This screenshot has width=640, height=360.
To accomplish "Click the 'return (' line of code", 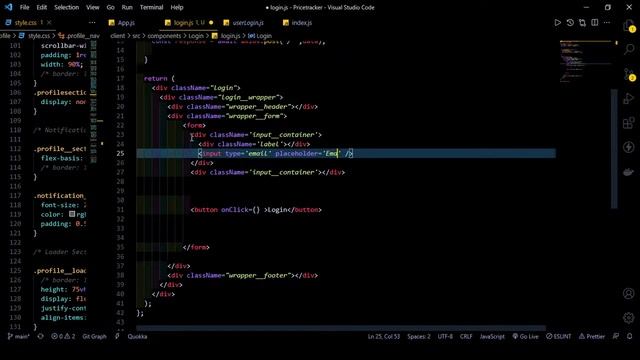I will click(x=159, y=78).
